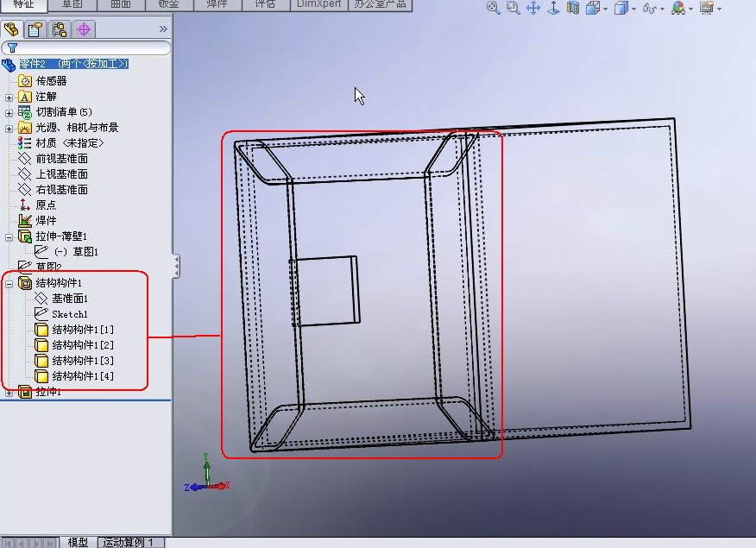Switch to the 模型 bottom tab

pos(78,542)
